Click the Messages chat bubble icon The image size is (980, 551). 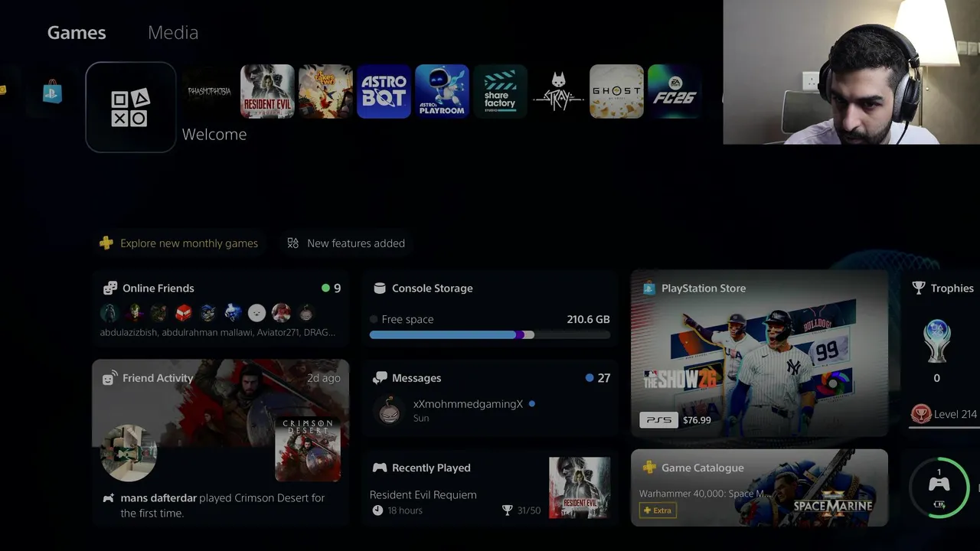click(x=380, y=378)
